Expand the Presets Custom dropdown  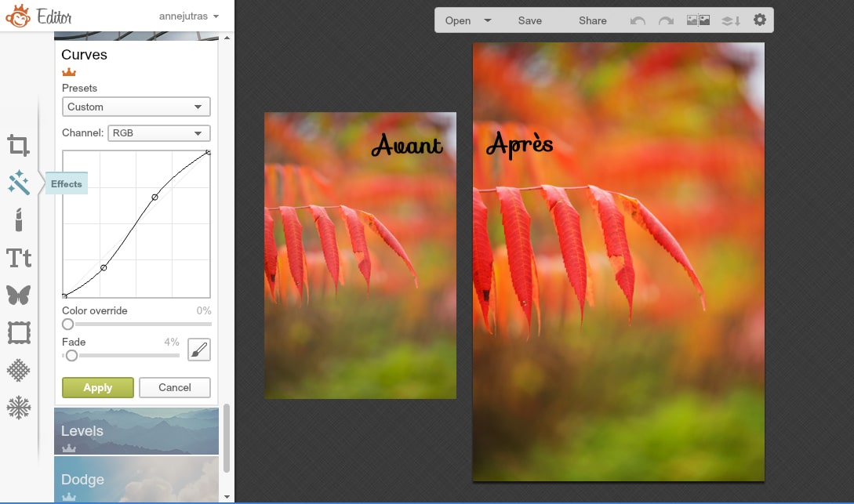click(136, 107)
